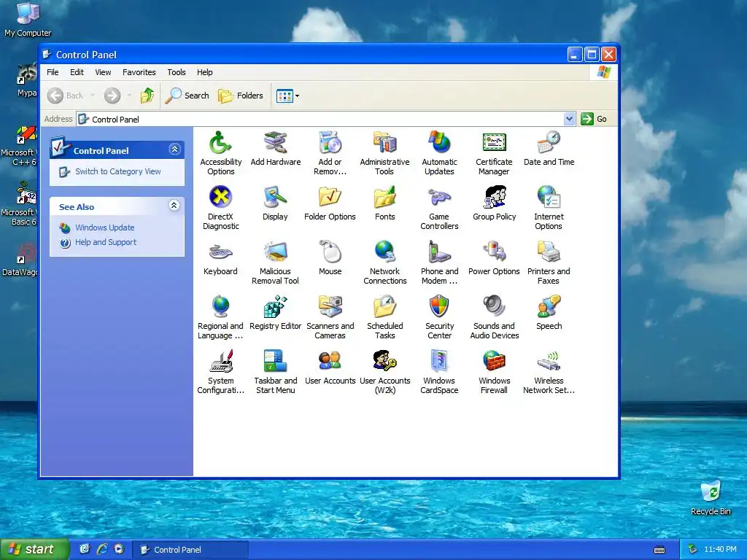Open the Edit menu
This screenshot has height=560, width=747.
point(77,72)
